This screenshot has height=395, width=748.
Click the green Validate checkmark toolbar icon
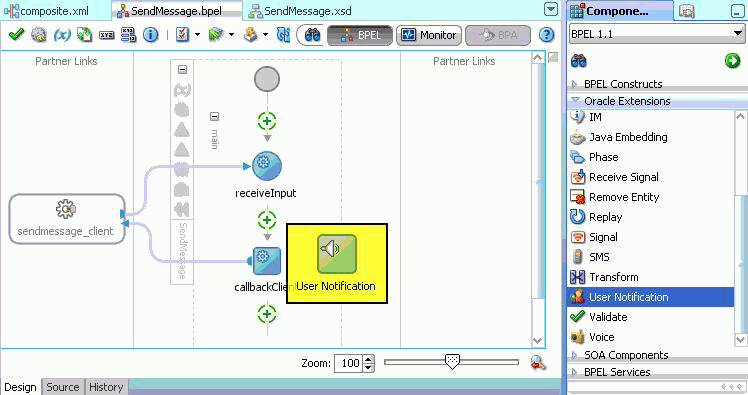pos(16,34)
